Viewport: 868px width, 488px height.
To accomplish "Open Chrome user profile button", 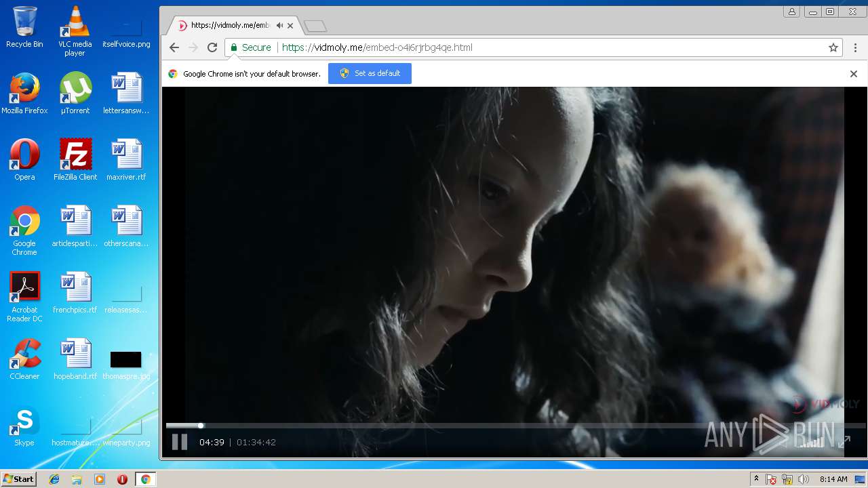I will pos(792,12).
